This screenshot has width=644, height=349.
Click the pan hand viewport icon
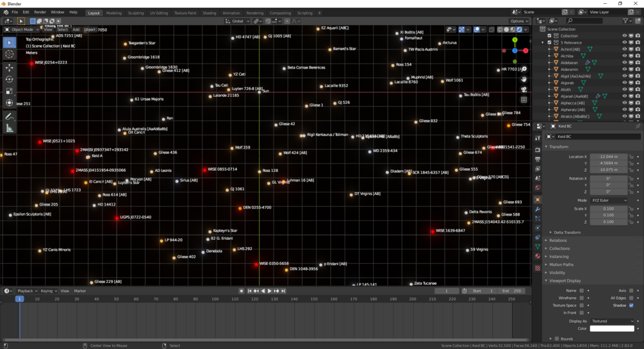click(x=524, y=80)
